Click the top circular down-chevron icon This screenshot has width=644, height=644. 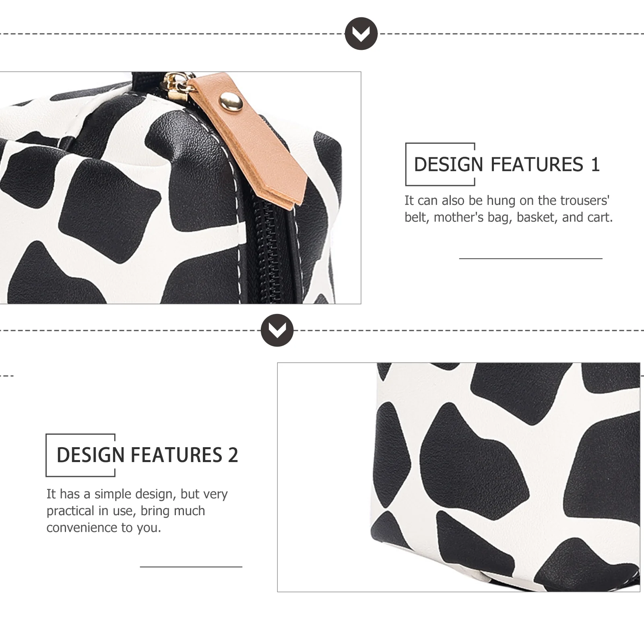[x=361, y=34]
